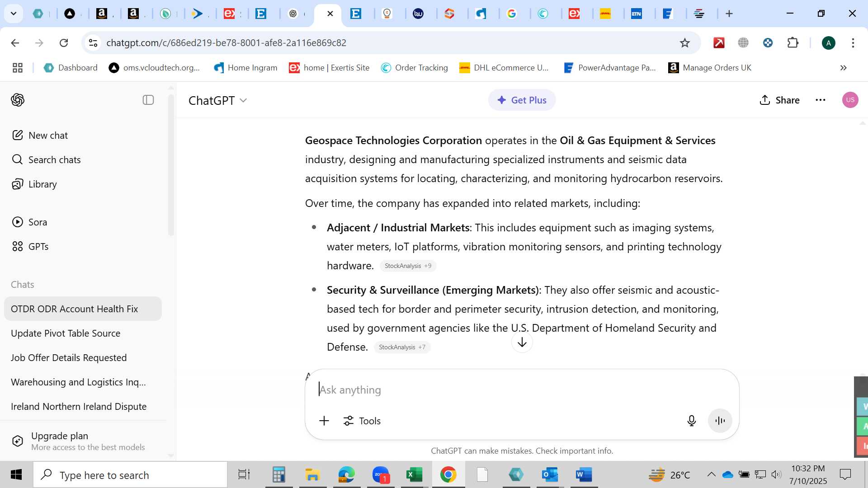Switch to the ETN browser tab

(637, 14)
